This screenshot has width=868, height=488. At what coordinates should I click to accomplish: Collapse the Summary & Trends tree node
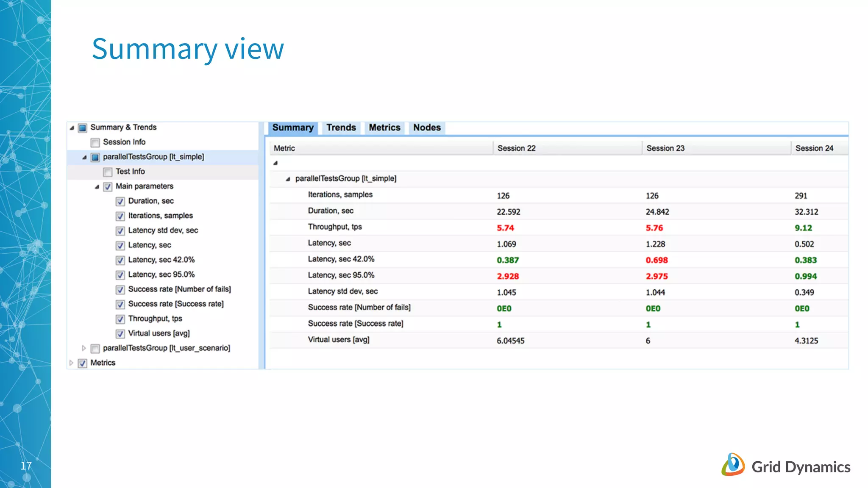tap(72, 128)
